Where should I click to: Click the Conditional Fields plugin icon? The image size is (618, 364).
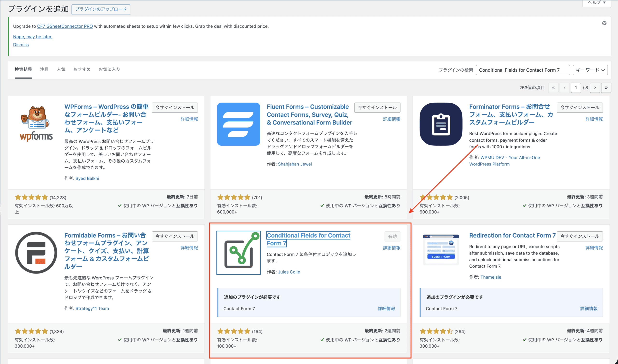point(238,253)
